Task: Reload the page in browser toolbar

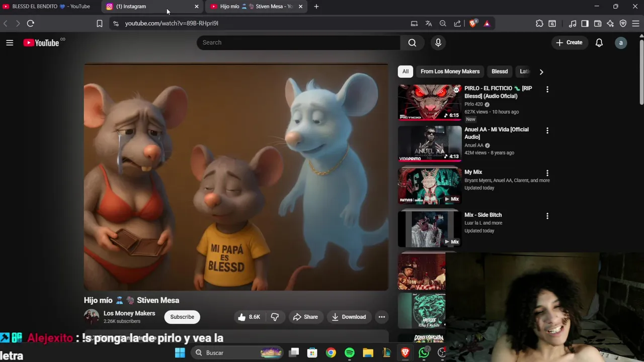Action: [31, 23]
